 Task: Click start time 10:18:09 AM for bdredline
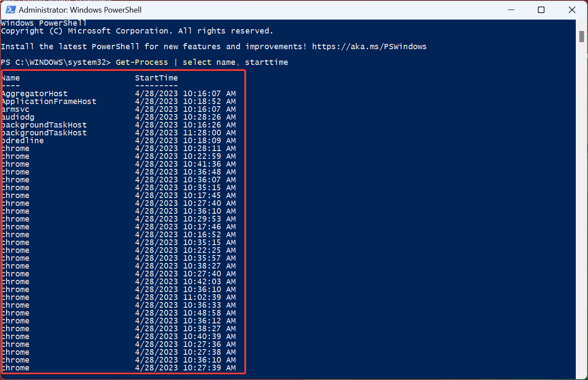(x=186, y=141)
